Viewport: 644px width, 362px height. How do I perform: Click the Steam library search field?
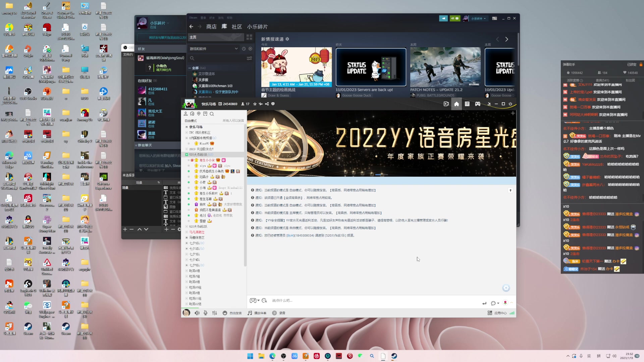pos(216,58)
